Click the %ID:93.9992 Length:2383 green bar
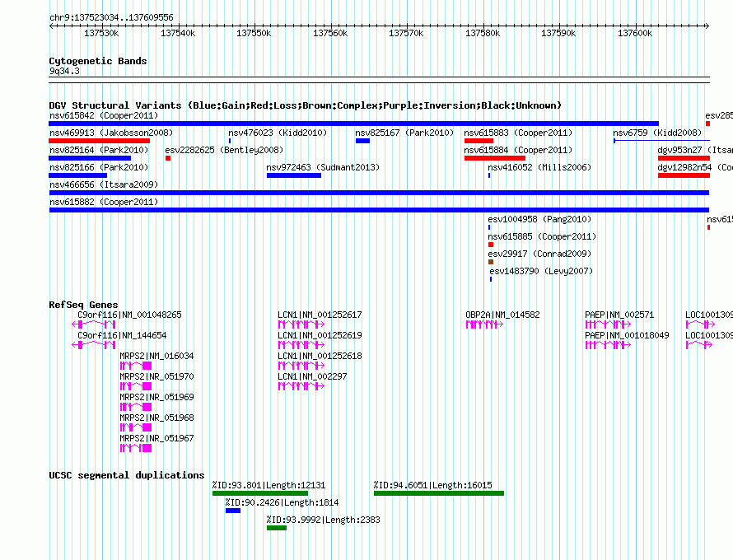 (276, 528)
